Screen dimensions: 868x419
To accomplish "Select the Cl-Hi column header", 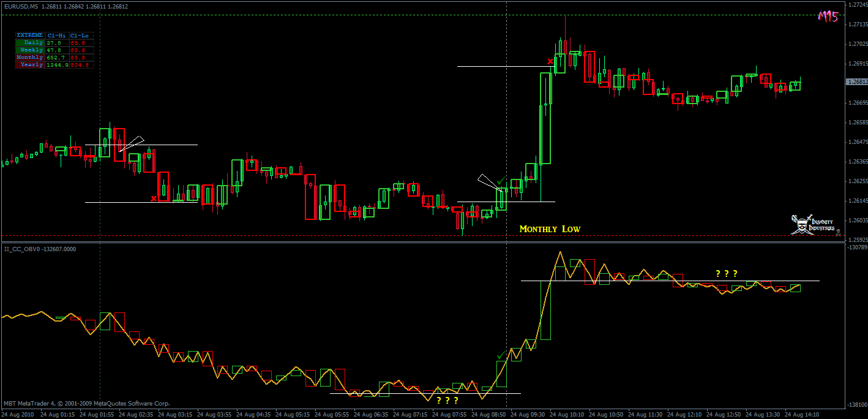I will coord(57,36).
